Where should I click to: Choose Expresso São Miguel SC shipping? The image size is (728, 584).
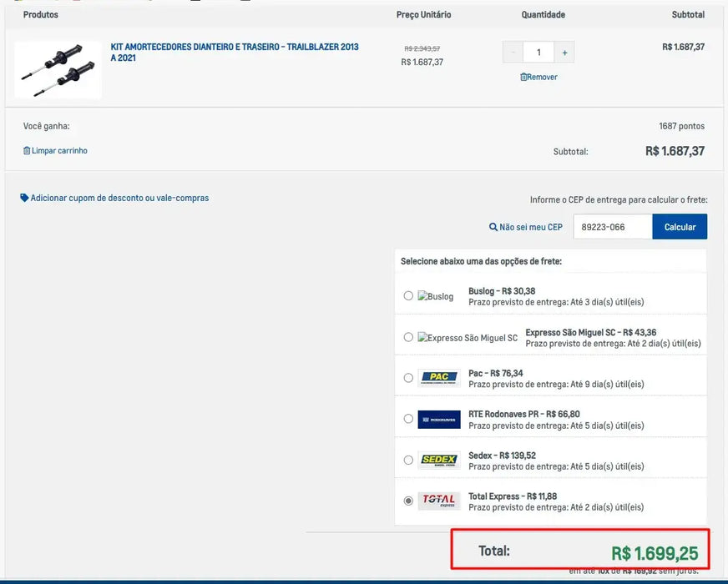(x=408, y=337)
